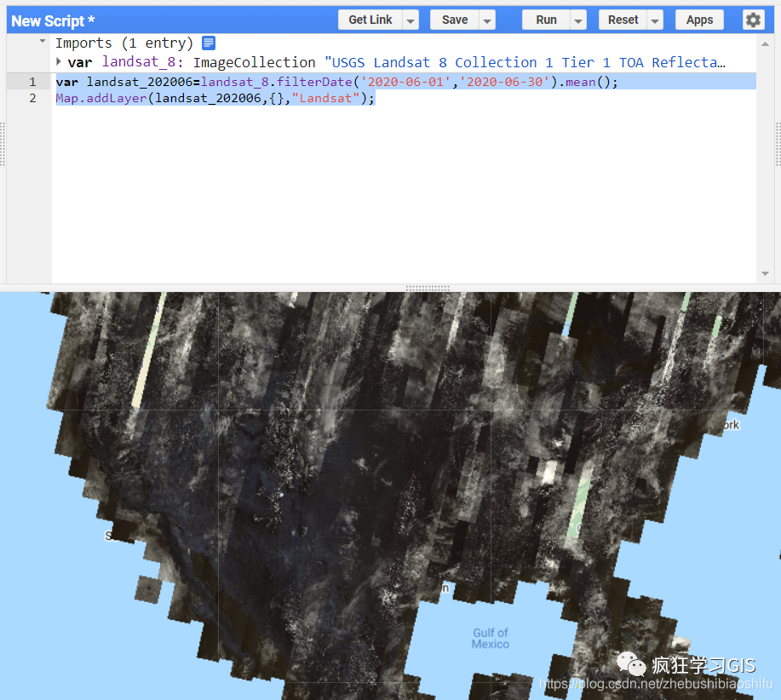This screenshot has width=781, height=700.
Task: Click the Gulf of Mexico map label
Action: pos(490,639)
